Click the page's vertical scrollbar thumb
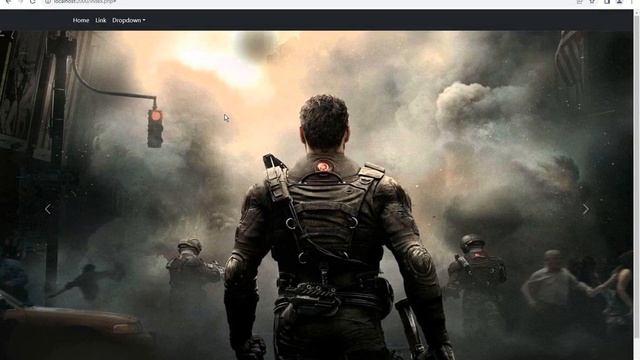 636,176
